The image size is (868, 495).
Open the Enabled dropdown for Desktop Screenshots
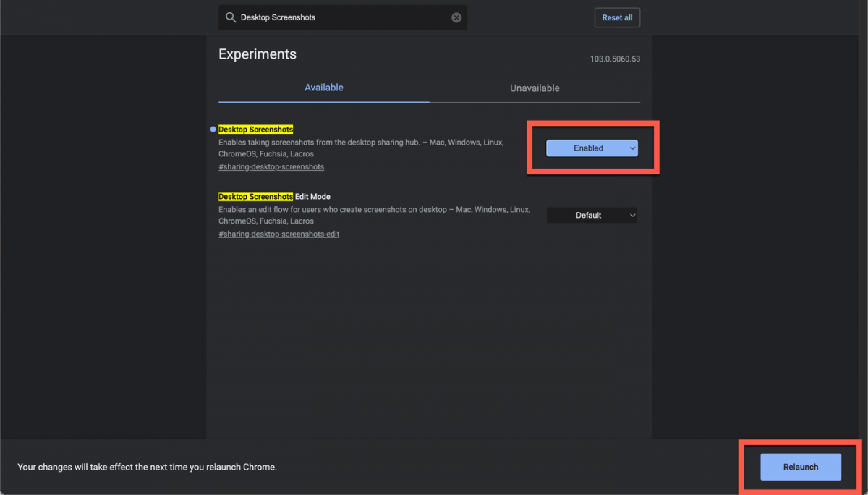592,148
